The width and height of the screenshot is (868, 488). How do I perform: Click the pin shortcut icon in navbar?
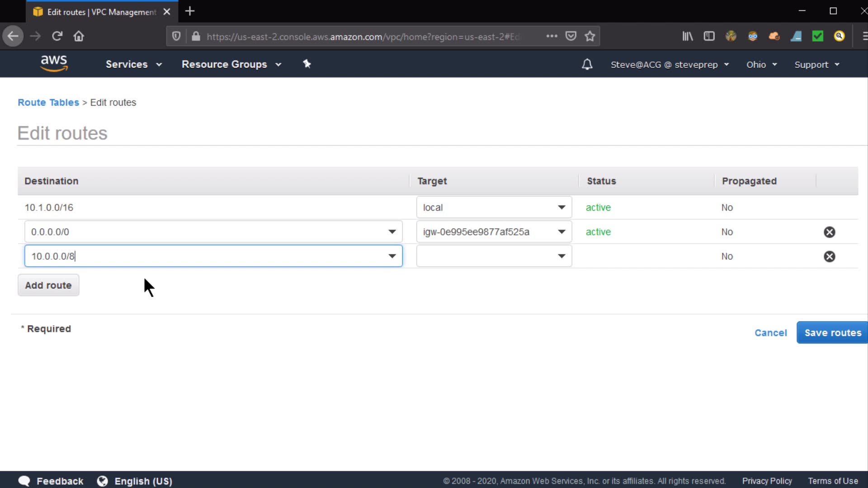307,64
